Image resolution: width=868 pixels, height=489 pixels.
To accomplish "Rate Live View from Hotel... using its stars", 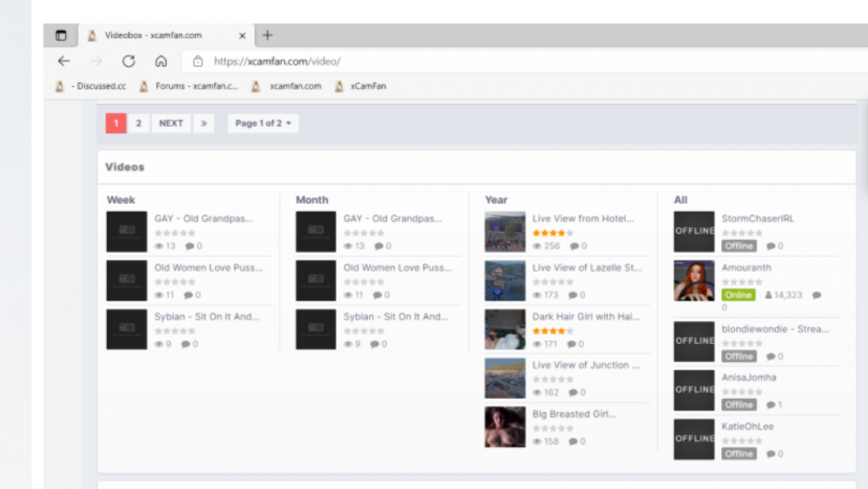I will click(x=552, y=233).
